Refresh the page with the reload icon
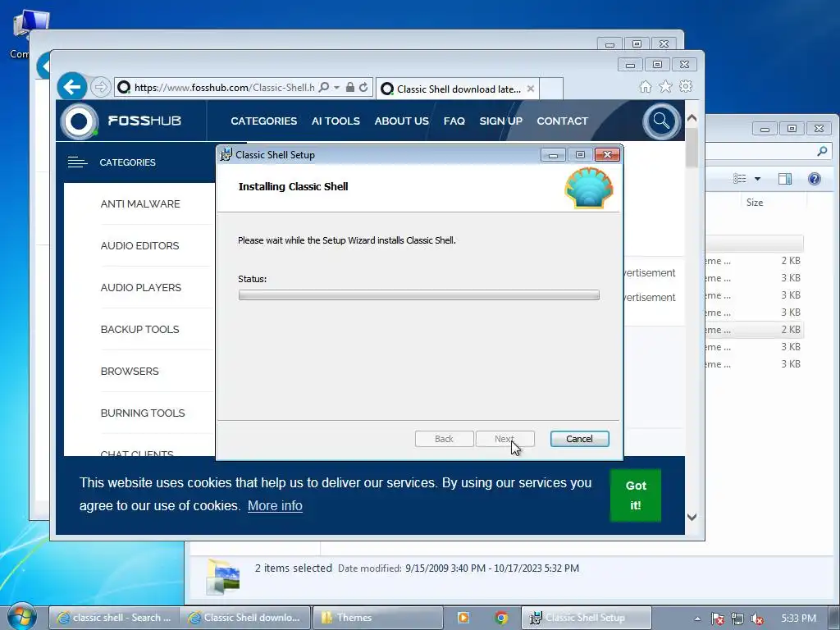 point(363,87)
